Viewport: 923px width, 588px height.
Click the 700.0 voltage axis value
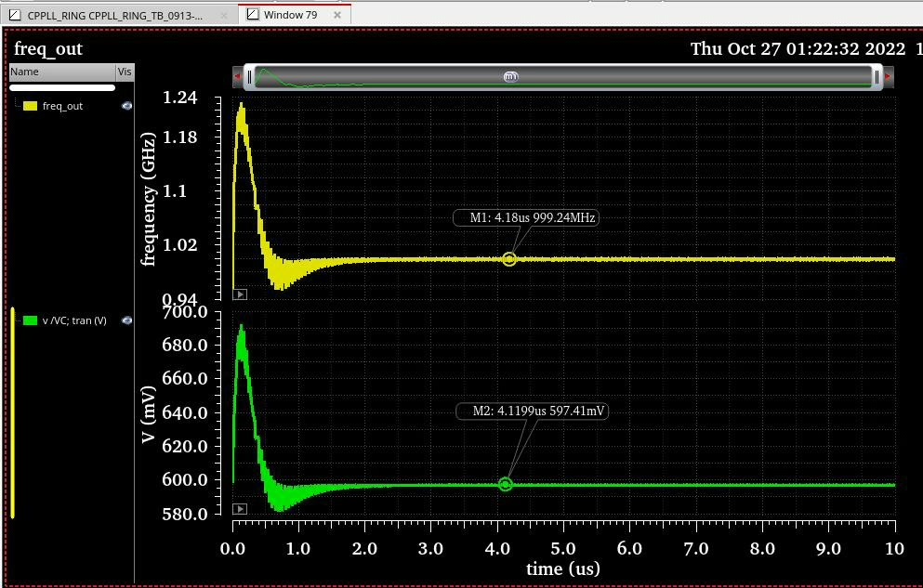185,311
